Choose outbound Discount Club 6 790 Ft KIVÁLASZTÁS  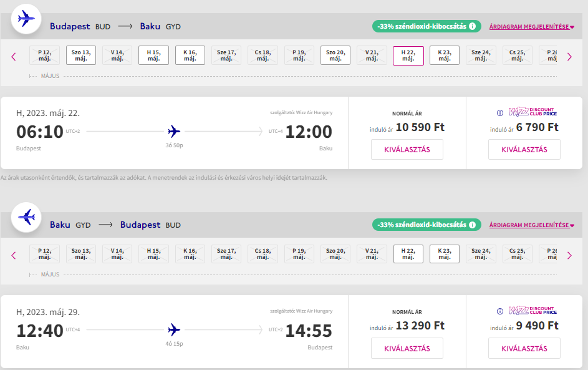click(524, 149)
